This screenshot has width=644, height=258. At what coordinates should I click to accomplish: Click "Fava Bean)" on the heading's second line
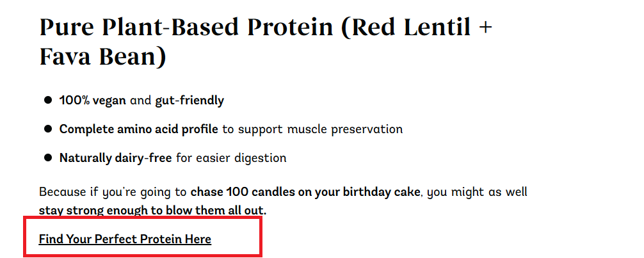102,58
